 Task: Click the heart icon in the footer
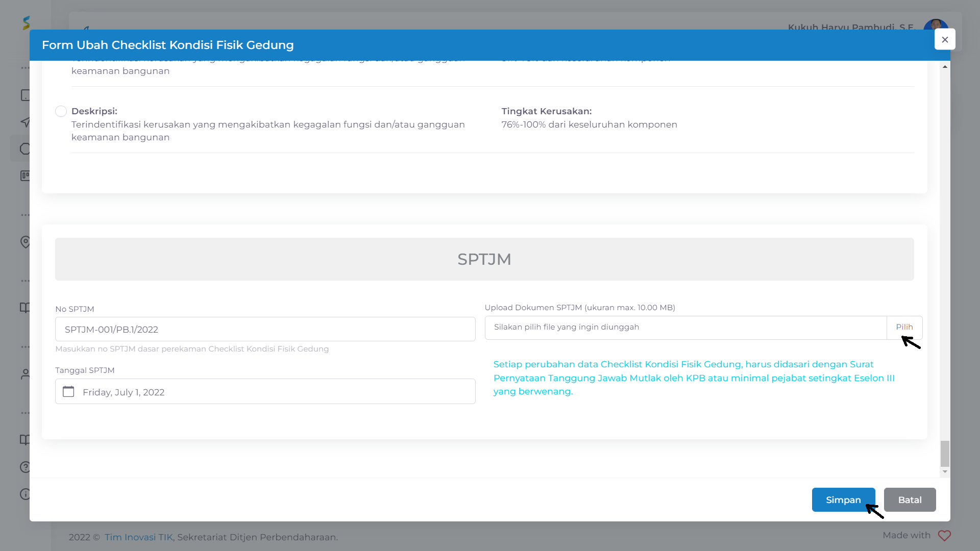[944, 536]
